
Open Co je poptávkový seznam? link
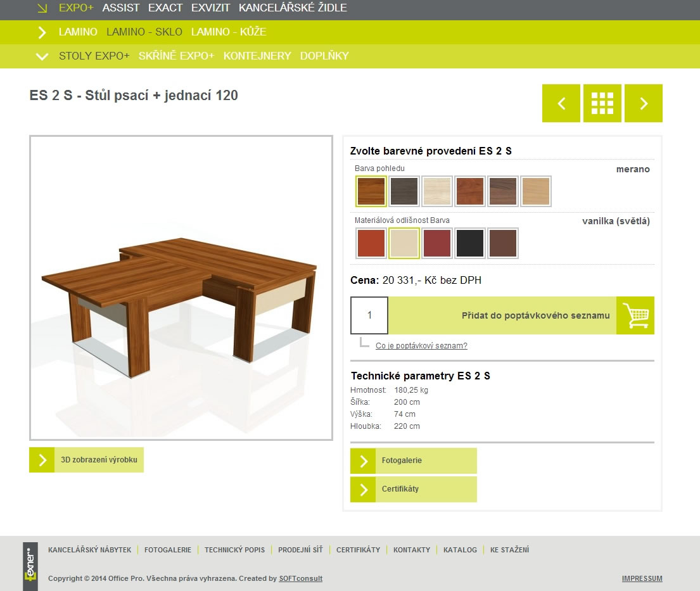click(421, 345)
